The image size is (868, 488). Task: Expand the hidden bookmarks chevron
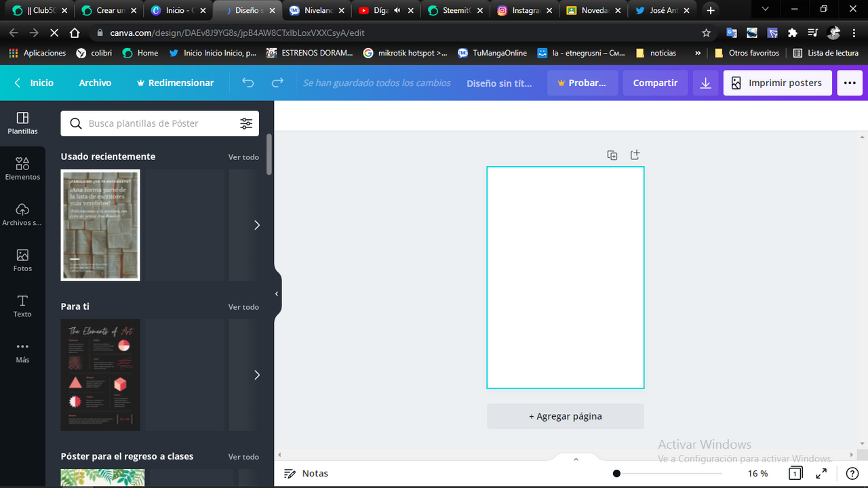click(698, 53)
